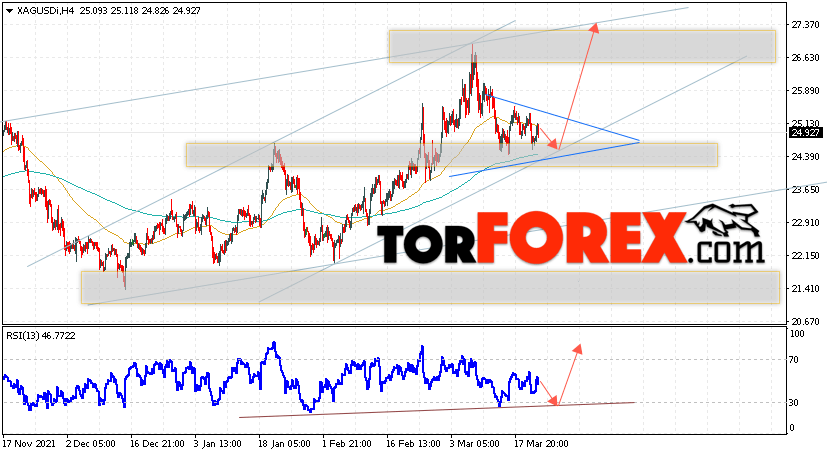Select the current price tag 24.927
Image resolution: width=827 pixels, height=455 pixels.
(805, 133)
